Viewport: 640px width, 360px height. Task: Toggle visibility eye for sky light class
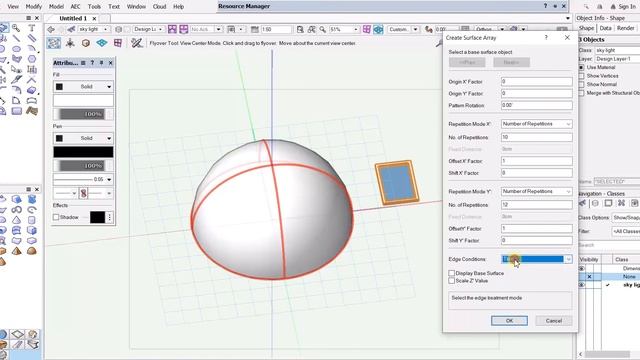tap(582, 285)
